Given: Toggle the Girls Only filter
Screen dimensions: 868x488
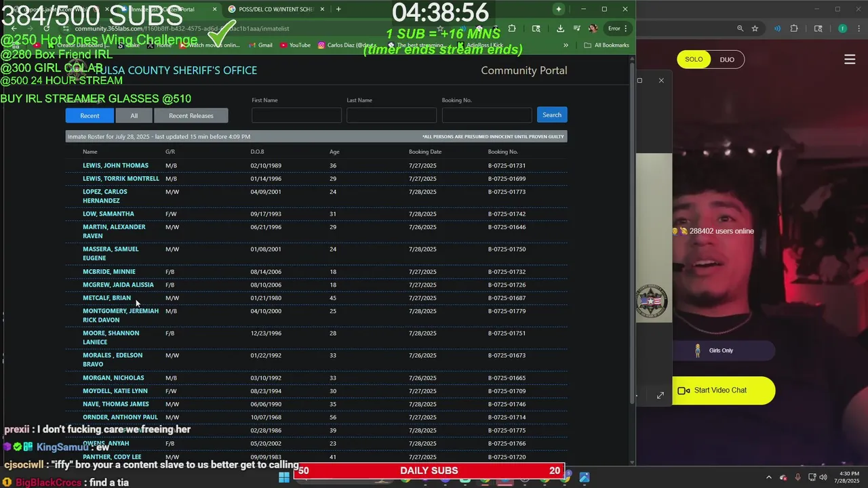Looking at the screenshot, I should click(723, 350).
